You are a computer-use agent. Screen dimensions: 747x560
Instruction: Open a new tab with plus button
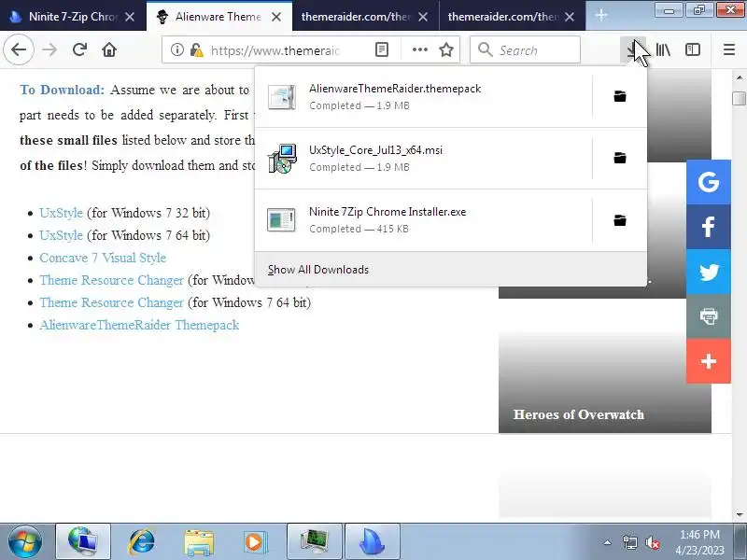(x=600, y=15)
